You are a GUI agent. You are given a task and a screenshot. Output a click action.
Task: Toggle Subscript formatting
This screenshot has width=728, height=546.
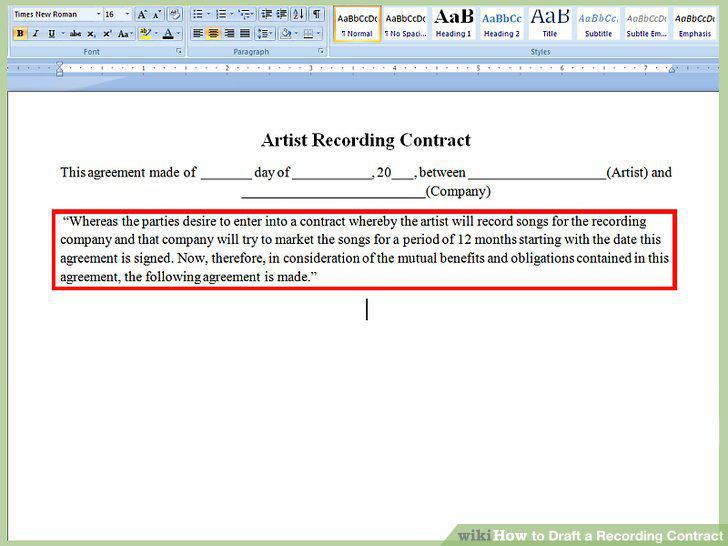click(x=91, y=33)
